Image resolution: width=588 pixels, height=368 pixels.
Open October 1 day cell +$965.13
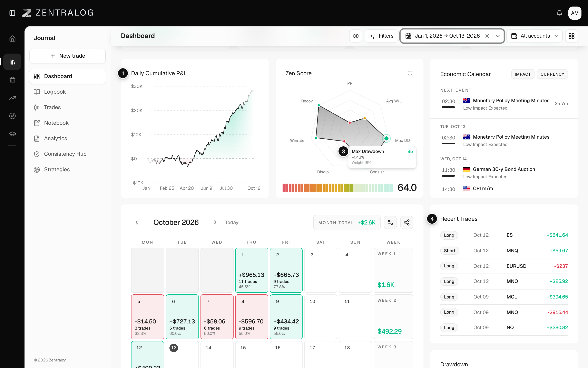tap(252, 270)
